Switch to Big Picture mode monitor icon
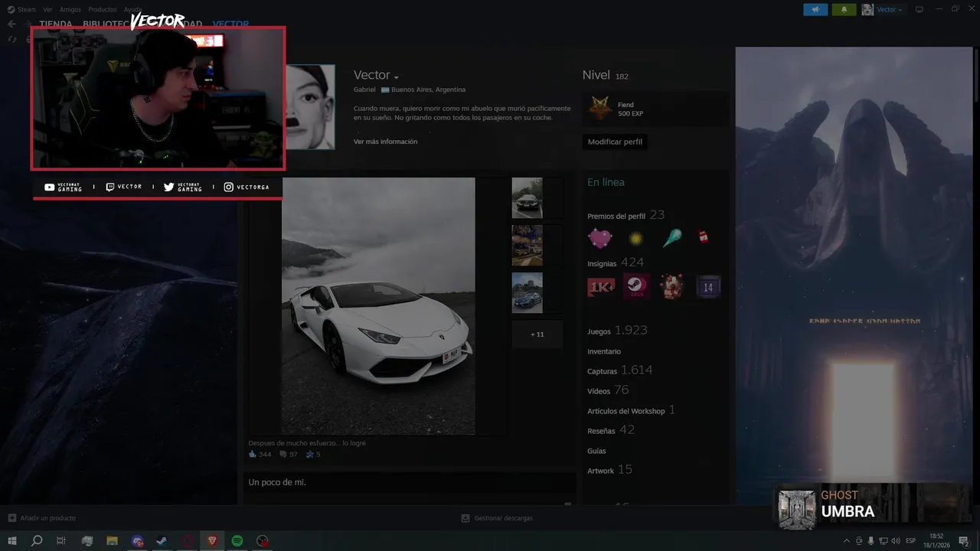The image size is (980, 551). 920,9
